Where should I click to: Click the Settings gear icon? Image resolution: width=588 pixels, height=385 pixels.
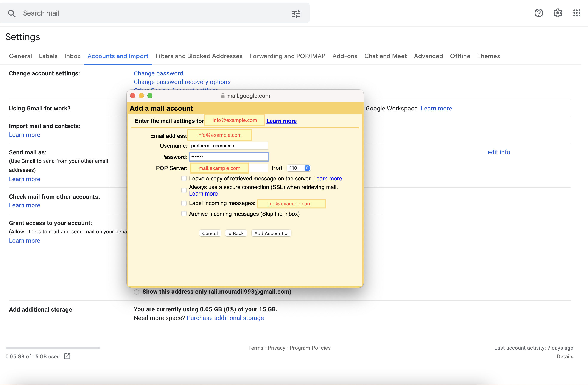click(558, 13)
